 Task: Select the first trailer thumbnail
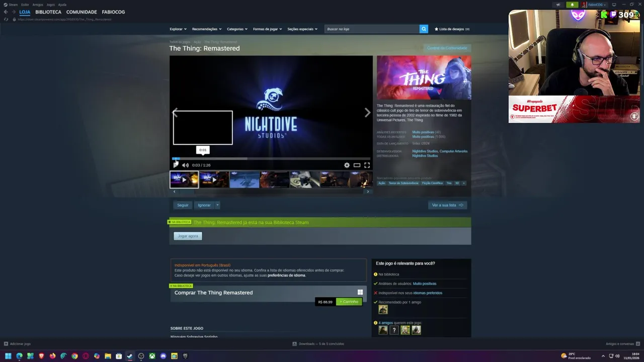pyautogui.click(x=184, y=179)
